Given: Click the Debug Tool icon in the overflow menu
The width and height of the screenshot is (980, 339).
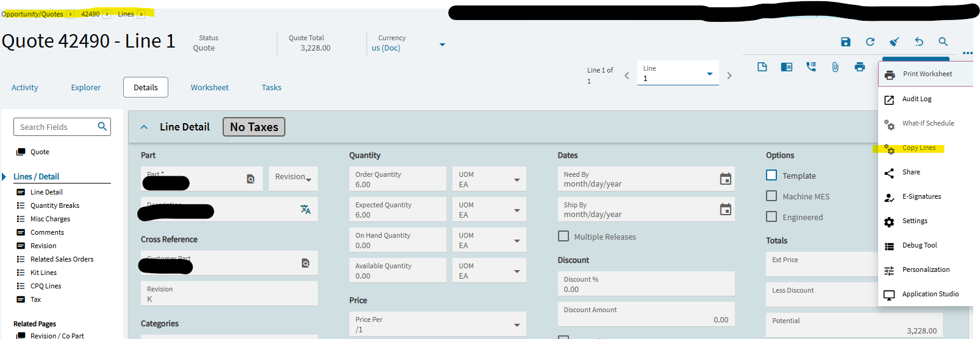Looking at the screenshot, I should [889, 246].
